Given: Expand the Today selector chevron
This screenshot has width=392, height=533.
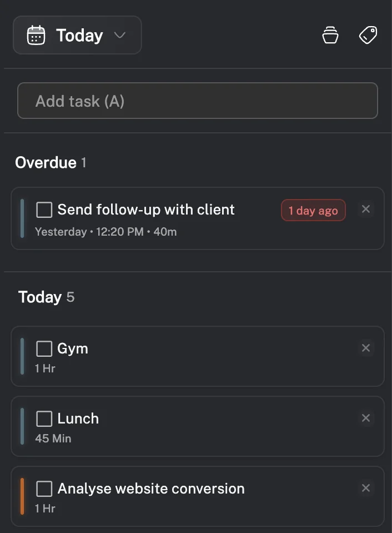Looking at the screenshot, I should [x=119, y=34].
